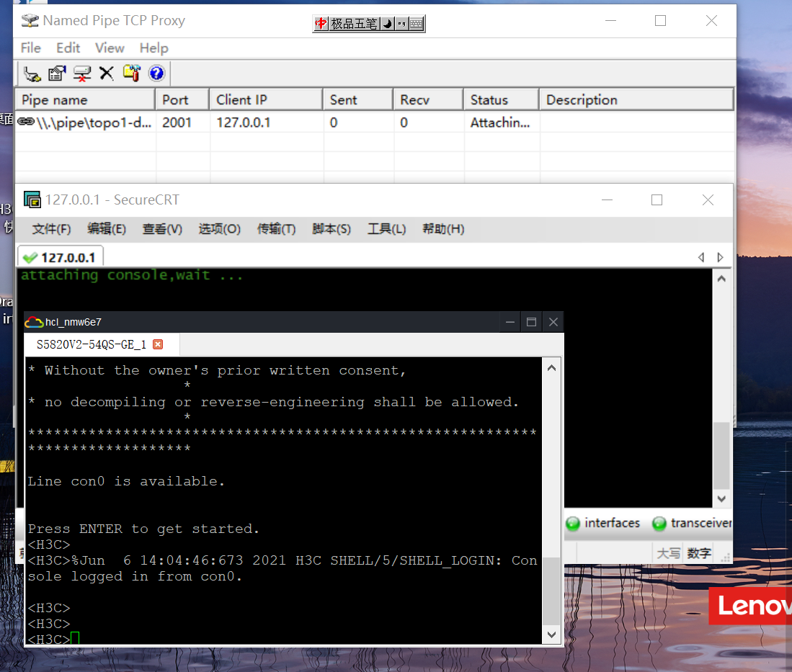Screen dimensions: 792x672
Task: Click hcl console scrollbar up arrow
Action: click(551, 368)
